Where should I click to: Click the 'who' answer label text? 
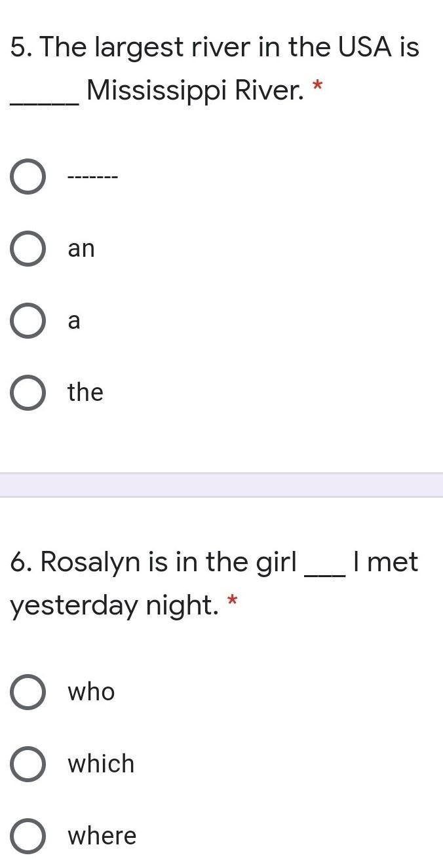pyautogui.click(x=91, y=692)
